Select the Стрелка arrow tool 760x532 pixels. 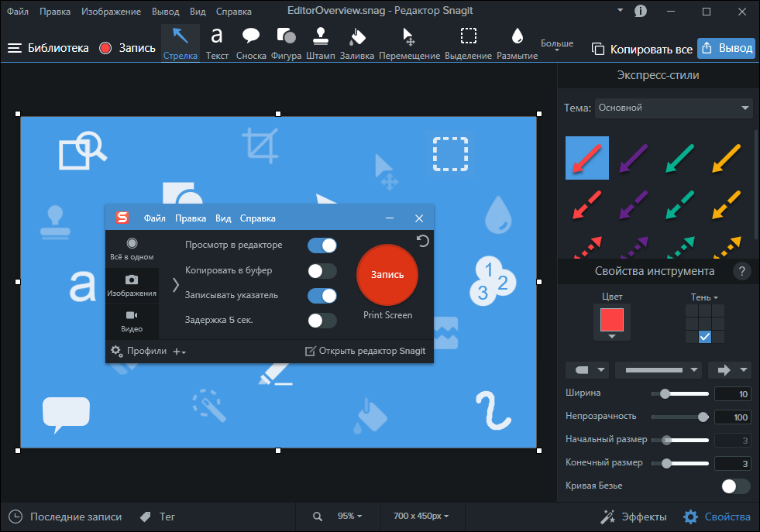pos(181,43)
